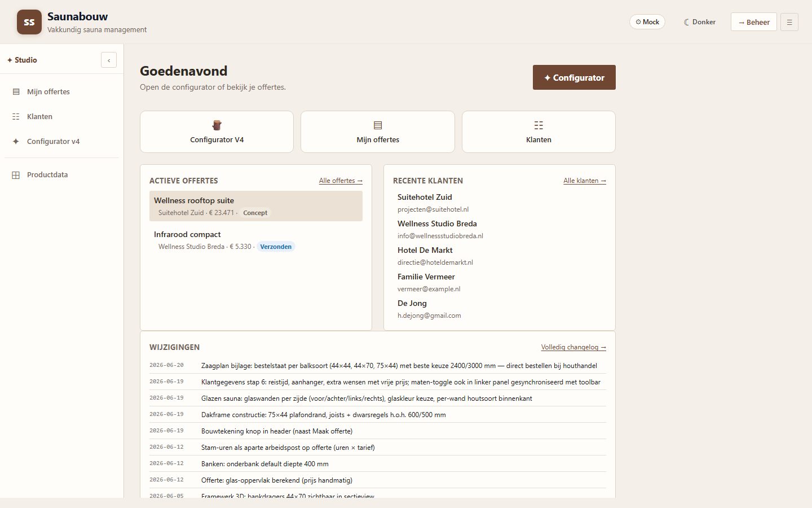Go to Beheer via header button

click(x=754, y=22)
